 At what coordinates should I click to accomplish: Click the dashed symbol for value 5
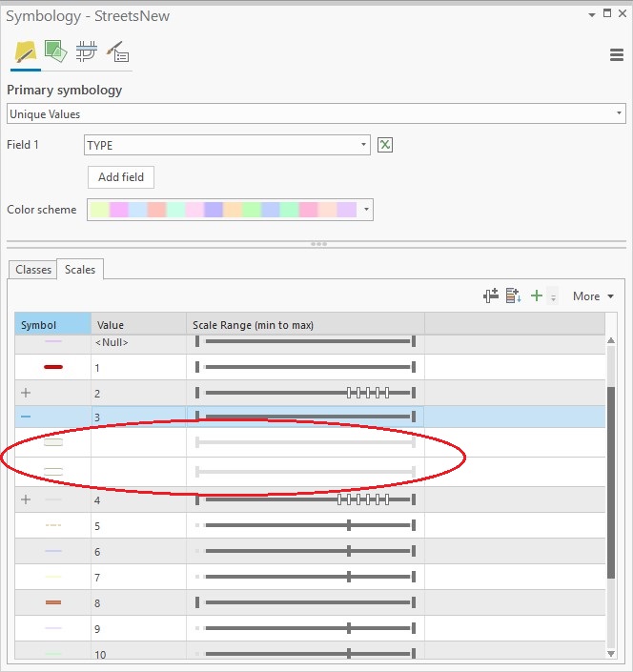pos(53,525)
